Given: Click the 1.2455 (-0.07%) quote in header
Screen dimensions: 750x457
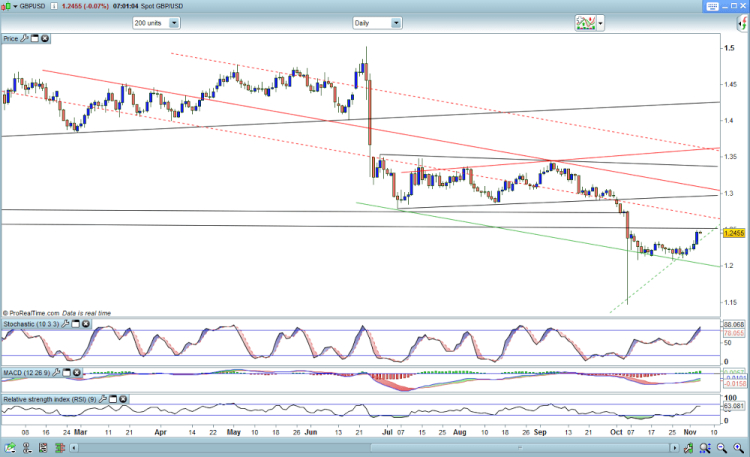Looking at the screenshot, I should [85, 6].
